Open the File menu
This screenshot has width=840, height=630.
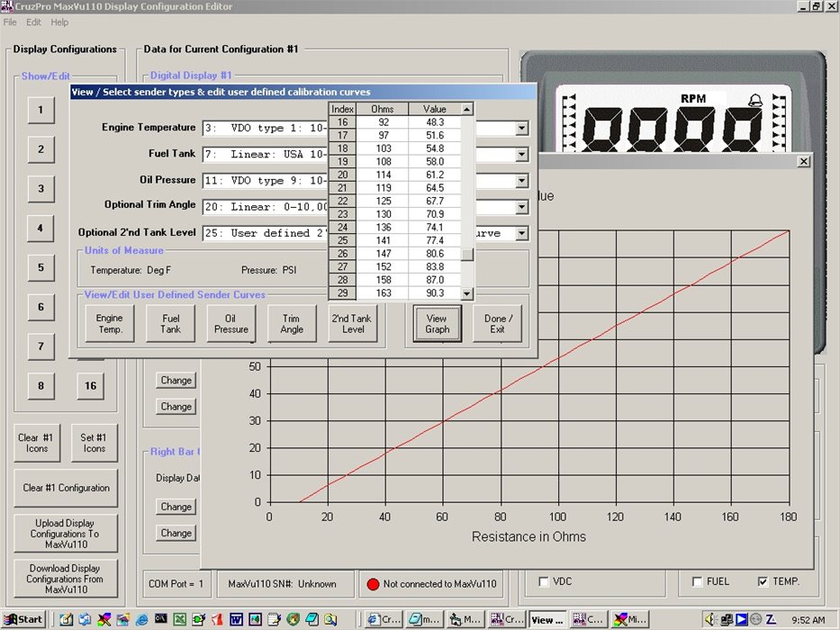(10, 22)
